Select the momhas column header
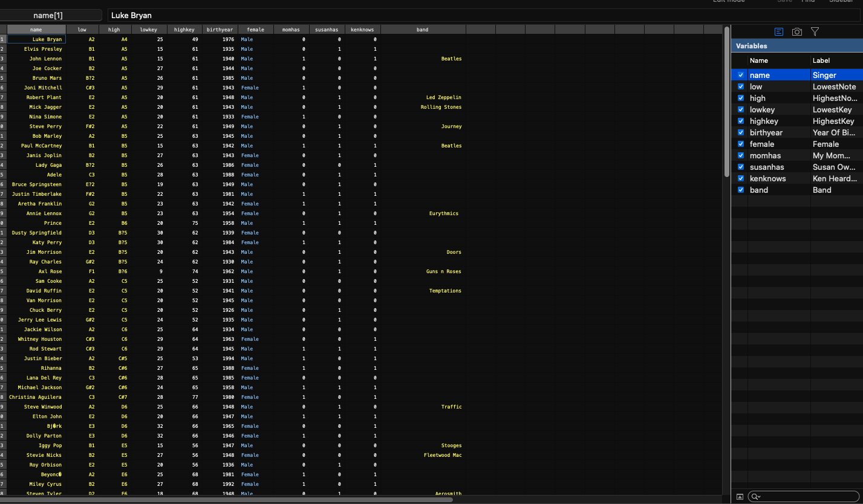Viewport: 863px width, 504px height. pyautogui.click(x=291, y=30)
